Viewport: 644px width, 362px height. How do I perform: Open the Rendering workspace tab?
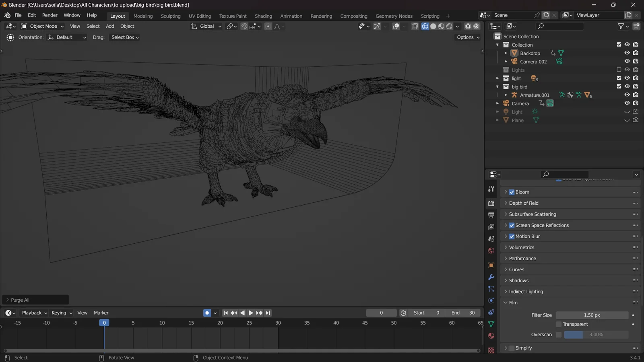point(321,16)
